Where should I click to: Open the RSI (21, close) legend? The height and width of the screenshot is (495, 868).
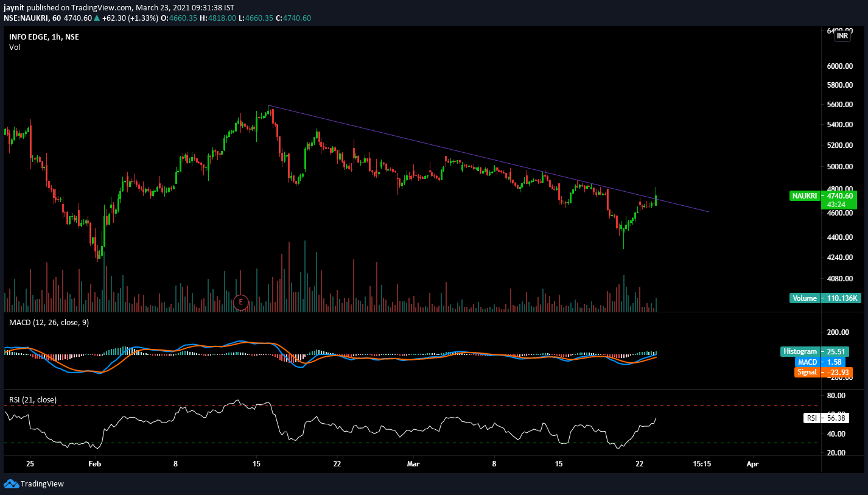pos(33,400)
